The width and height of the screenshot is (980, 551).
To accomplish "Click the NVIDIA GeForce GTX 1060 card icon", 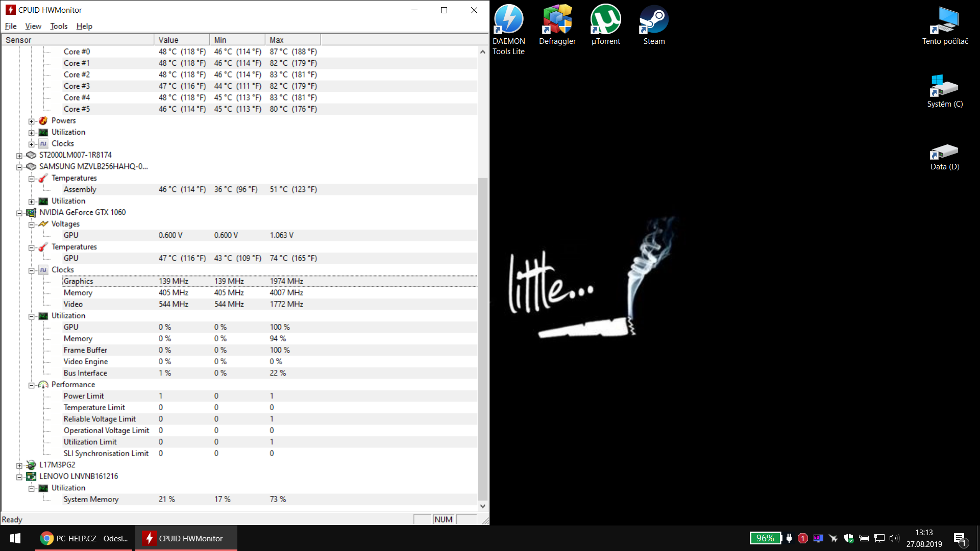I will (31, 213).
